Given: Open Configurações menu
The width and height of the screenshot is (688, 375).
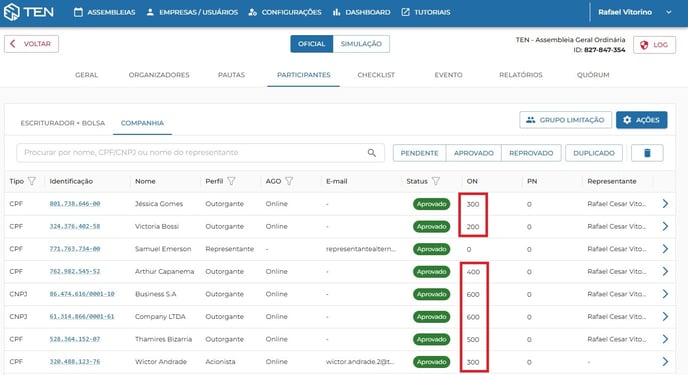Looking at the screenshot, I should (285, 12).
